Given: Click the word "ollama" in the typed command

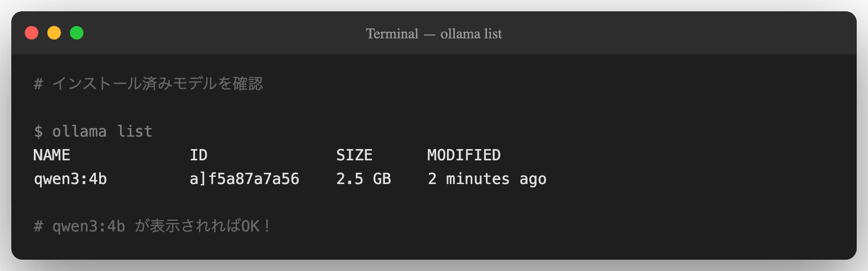Looking at the screenshot, I should [x=79, y=132].
